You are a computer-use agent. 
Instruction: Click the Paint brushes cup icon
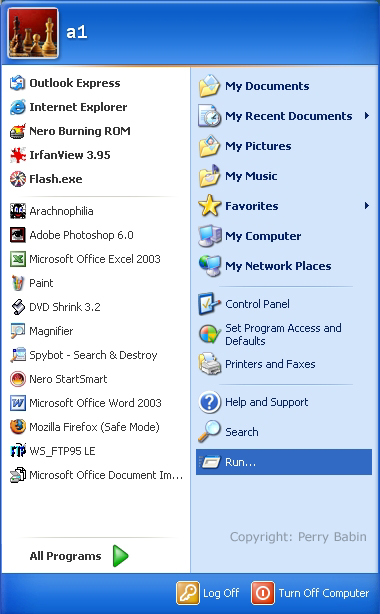point(18,283)
